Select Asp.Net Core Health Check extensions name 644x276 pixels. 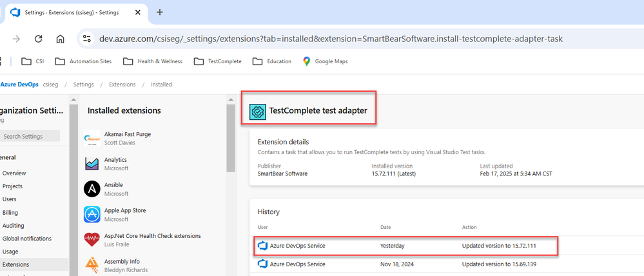(x=152, y=236)
